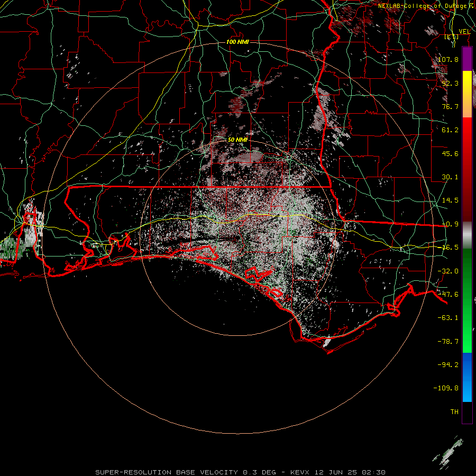
Task: Click the 50 NMI range ring label
Action: click(x=237, y=140)
